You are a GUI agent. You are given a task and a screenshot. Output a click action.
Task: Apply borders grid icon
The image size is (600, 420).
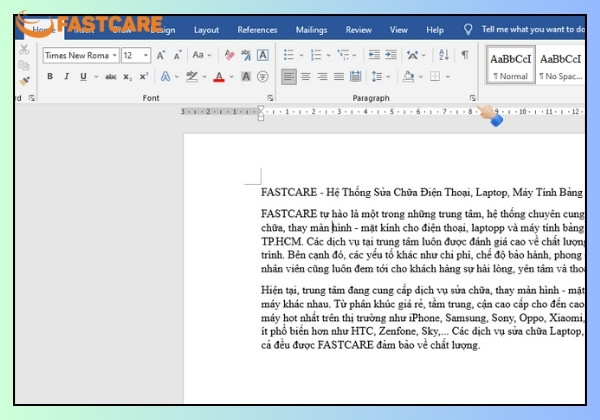coord(435,77)
